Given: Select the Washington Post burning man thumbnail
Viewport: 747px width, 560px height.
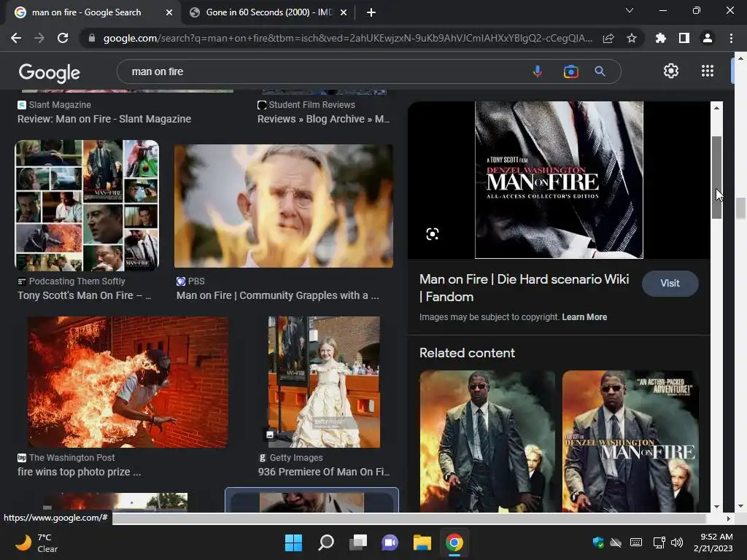Looking at the screenshot, I should (x=128, y=382).
